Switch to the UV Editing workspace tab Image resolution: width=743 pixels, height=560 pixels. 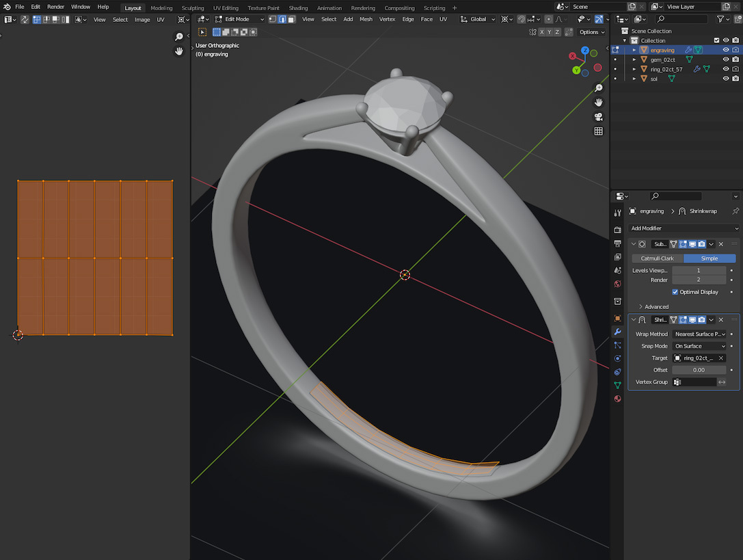tap(226, 8)
